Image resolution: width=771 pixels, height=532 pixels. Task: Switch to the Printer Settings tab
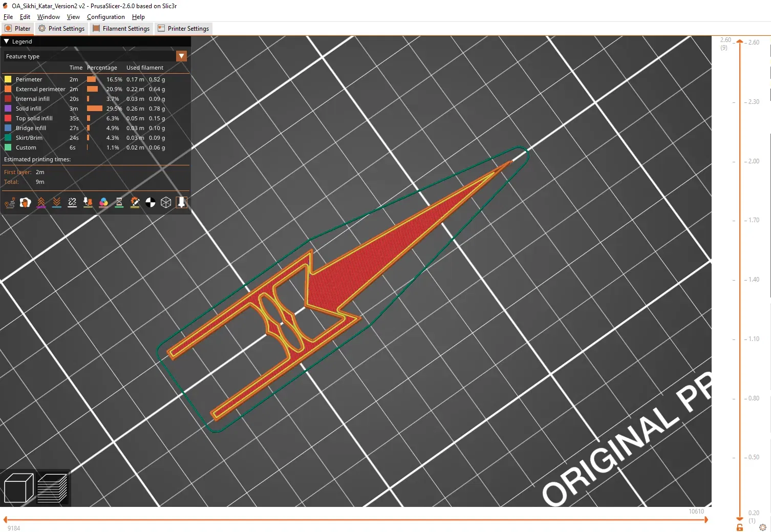(183, 29)
